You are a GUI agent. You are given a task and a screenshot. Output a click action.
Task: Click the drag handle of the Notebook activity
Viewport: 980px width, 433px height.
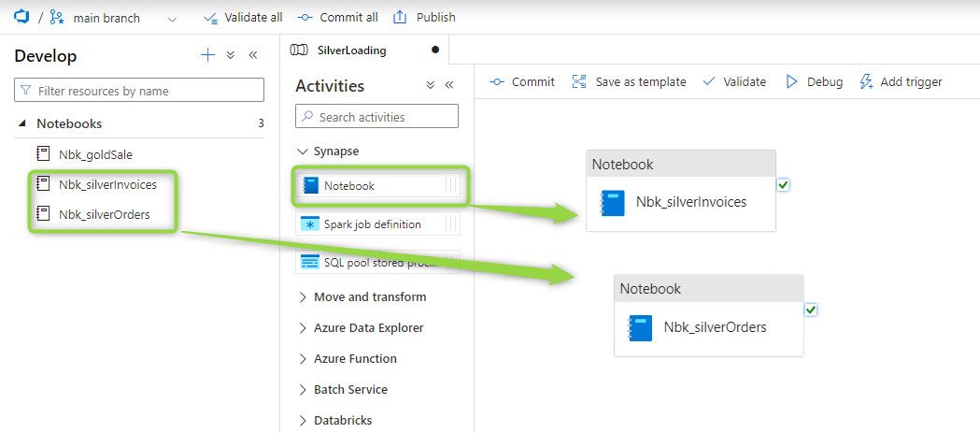point(451,186)
